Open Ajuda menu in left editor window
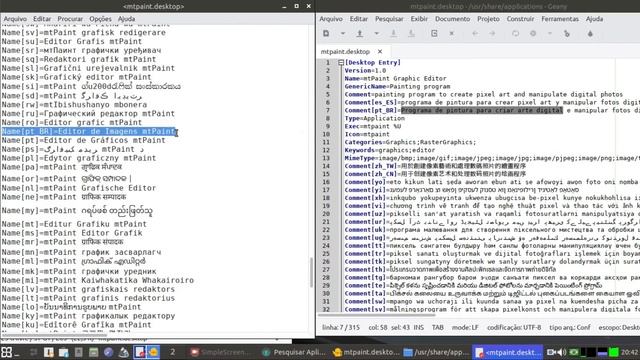 click(126, 19)
